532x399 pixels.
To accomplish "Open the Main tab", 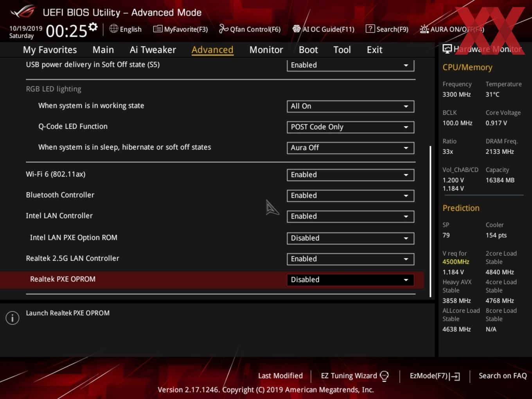I will pos(103,50).
